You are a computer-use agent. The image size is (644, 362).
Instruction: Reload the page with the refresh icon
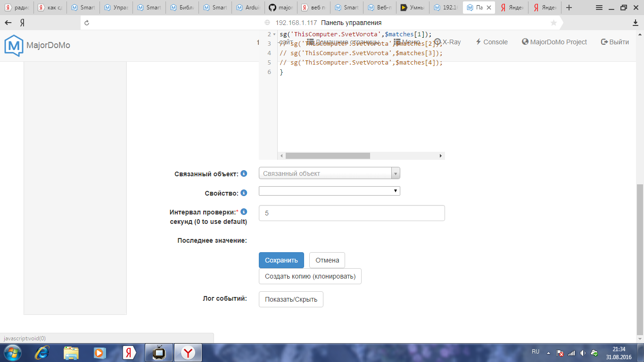pyautogui.click(x=87, y=23)
